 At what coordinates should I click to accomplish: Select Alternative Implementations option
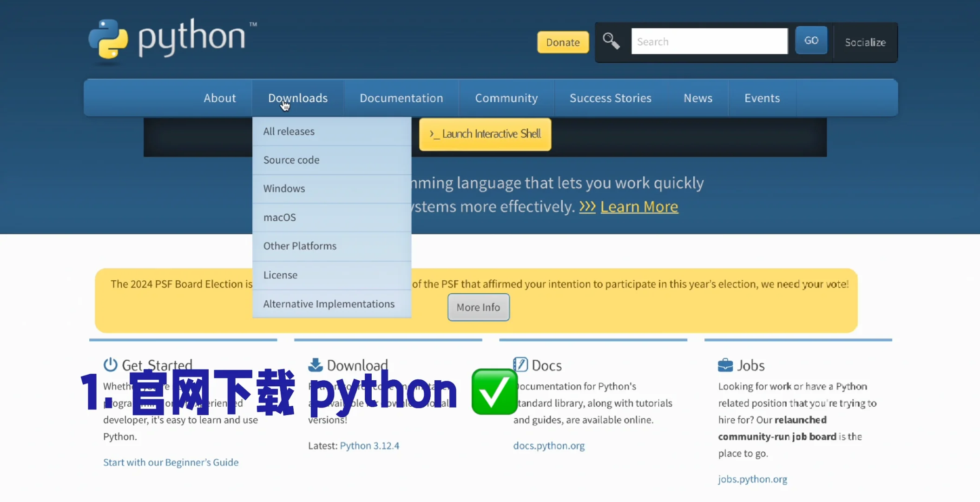tap(329, 304)
